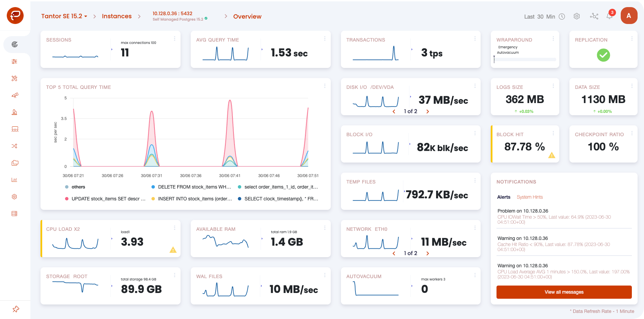The width and height of the screenshot is (644, 319).
Task: Select the Alerts tab in Notifications
Action: 504,197
